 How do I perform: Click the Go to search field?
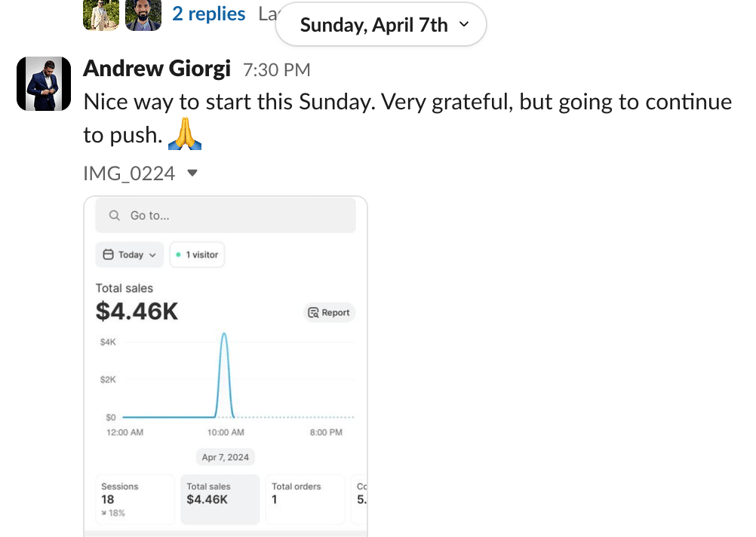tap(225, 216)
